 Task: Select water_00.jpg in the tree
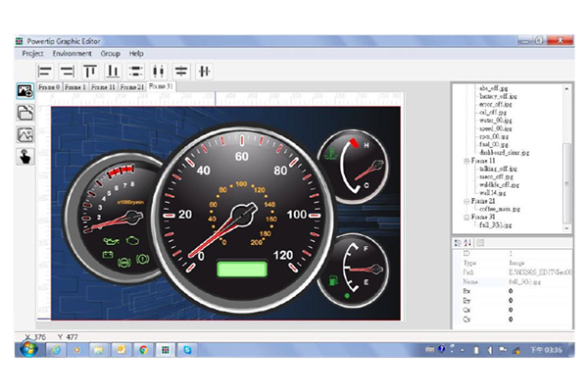tap(495, 121)
